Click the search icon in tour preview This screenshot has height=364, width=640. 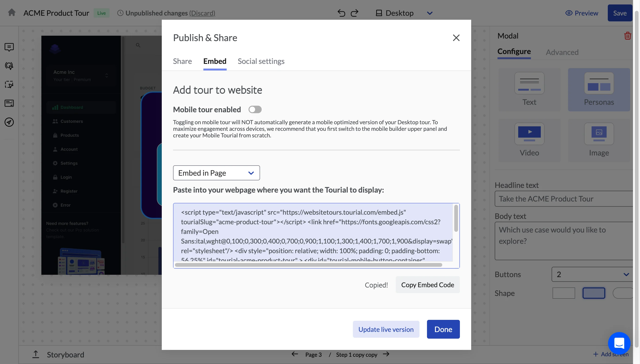[138, 45]
